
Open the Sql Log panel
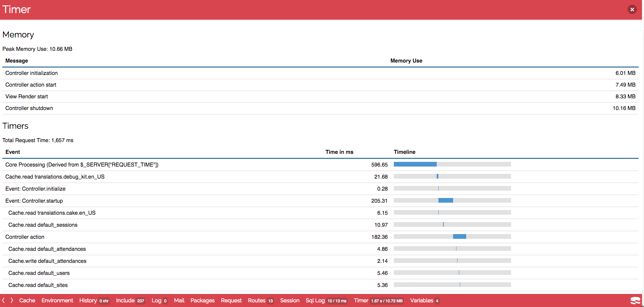click(x=315, y=301)
